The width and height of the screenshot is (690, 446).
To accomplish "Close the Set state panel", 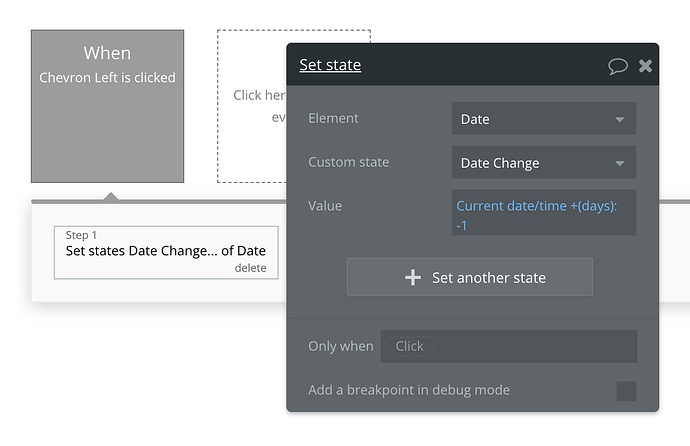I will point(645,66).
